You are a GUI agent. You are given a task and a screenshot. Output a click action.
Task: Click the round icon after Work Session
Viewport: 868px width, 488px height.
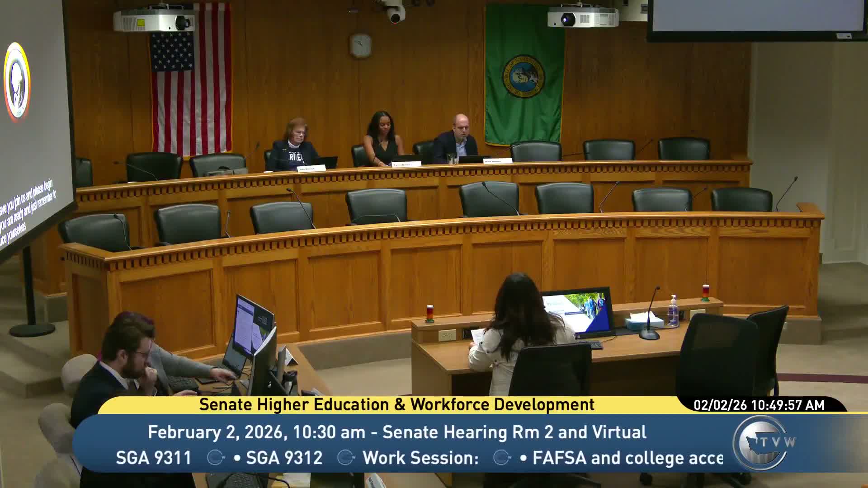(501, 458)
